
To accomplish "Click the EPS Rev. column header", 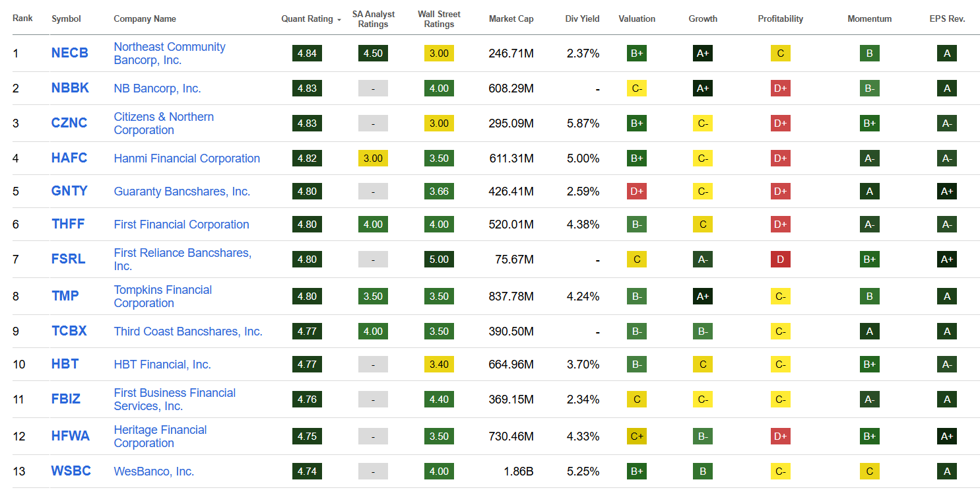I will 946,19.
